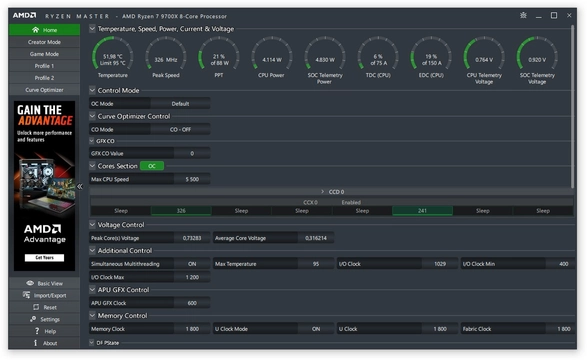Click the Fabric Clock 1 800 value
Screen dimensions: 587x360
click(x=561, y=329)
